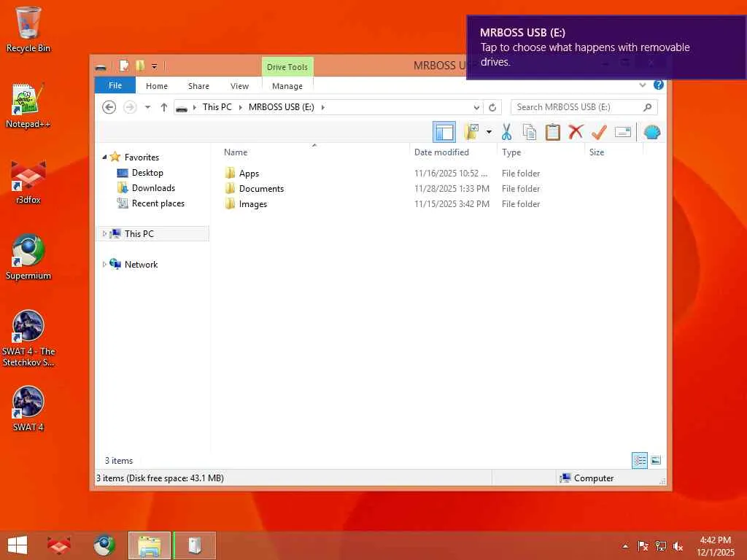Expand the Network tree node arrow
This screenshot has width=747, height=560.
(x=104, y=264)
